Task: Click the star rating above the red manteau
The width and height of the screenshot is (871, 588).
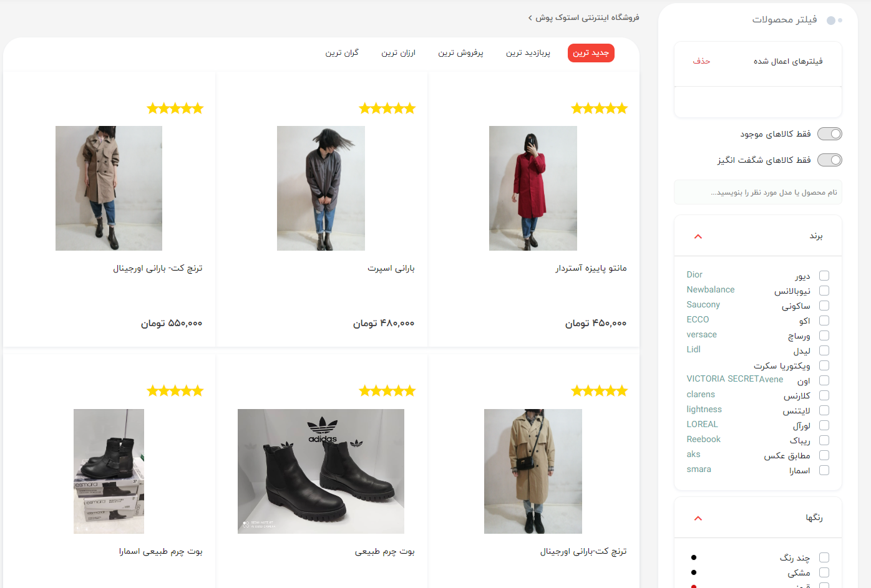Action: click(x=599, y=108)
